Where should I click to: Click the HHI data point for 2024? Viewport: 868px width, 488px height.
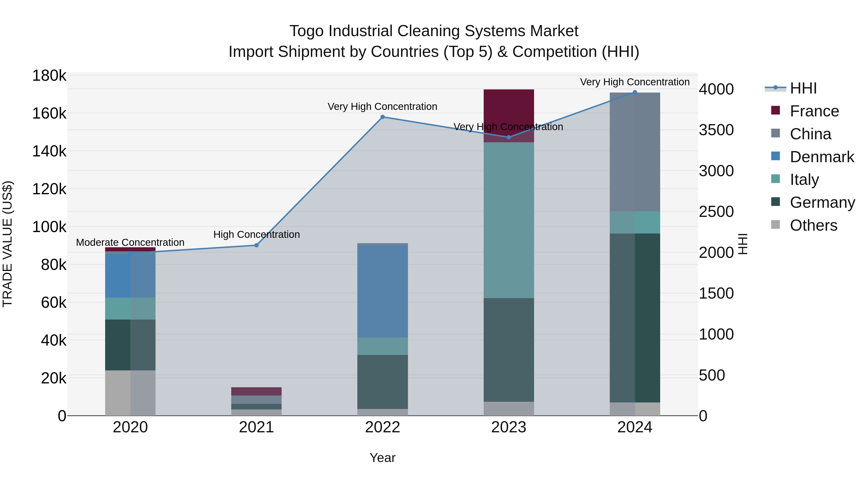[x=635, y=92]
